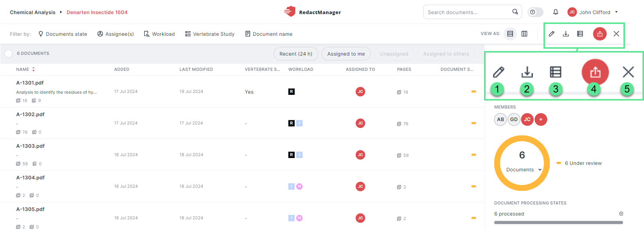The width and height of the screenshot is (644, 230).
Task: Sort by the Name column arrows
Action: pos(34,69)
